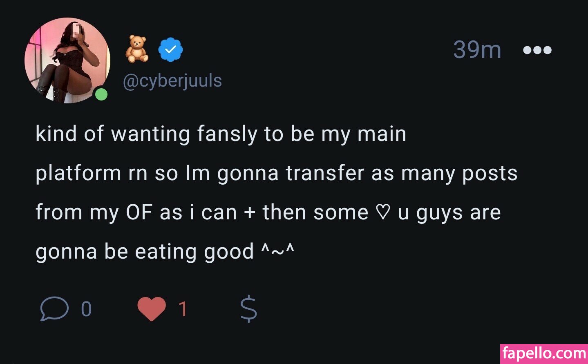Click the 39m post timestamp
This screenshot has height=364, width=588.
[x=477, y=50]
